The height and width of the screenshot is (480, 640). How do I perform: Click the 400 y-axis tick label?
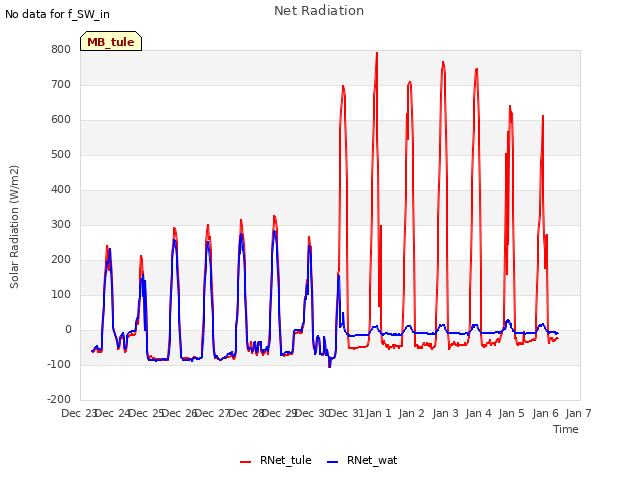61,190
